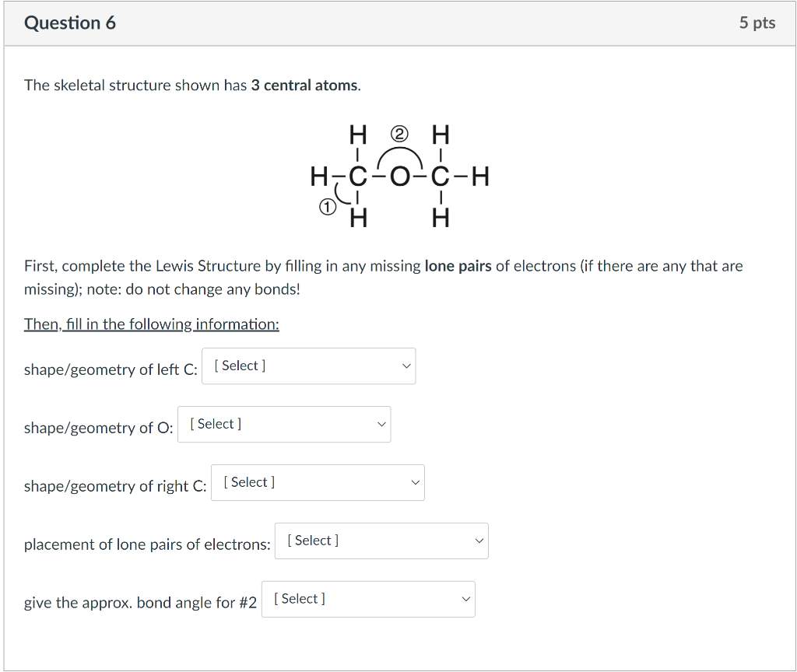Expand the bond angle for #2 dropdown
Viewport: 797px width, 672px height.
tap(368, 600)
